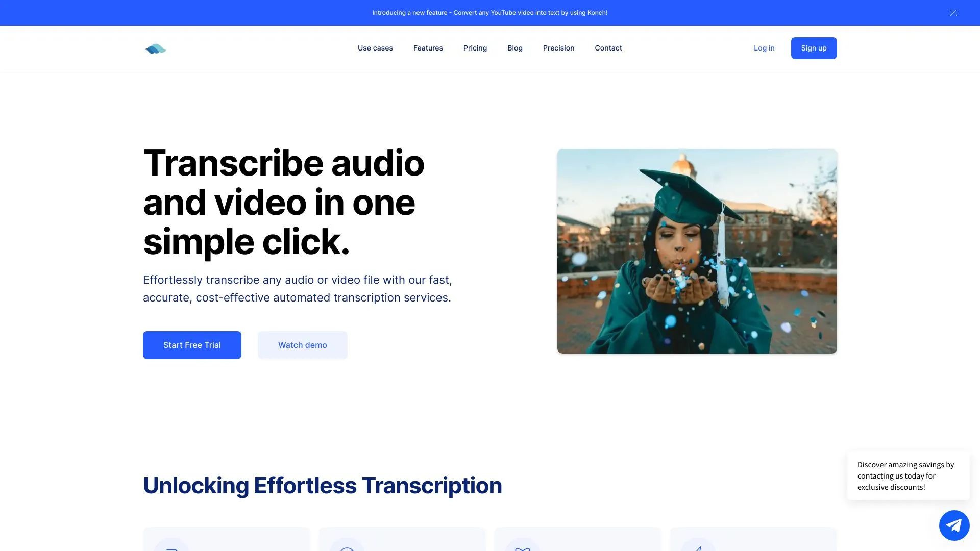Open the Telegram chat widget
This screenshot has height=551, width=980.
954,525
